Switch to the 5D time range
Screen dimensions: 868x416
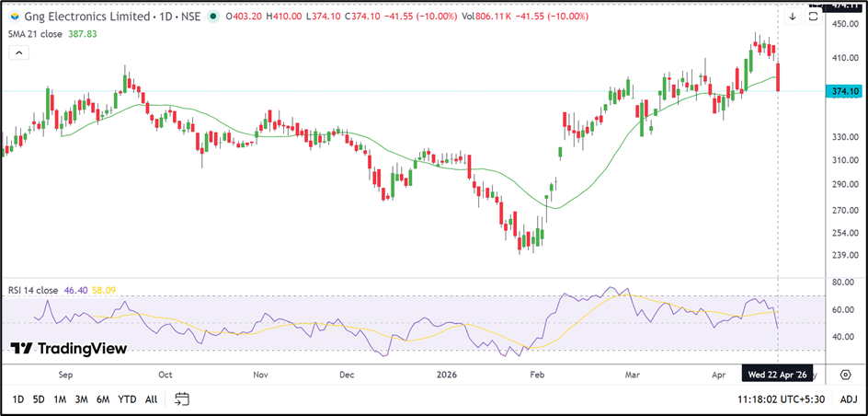pos(39,399)
